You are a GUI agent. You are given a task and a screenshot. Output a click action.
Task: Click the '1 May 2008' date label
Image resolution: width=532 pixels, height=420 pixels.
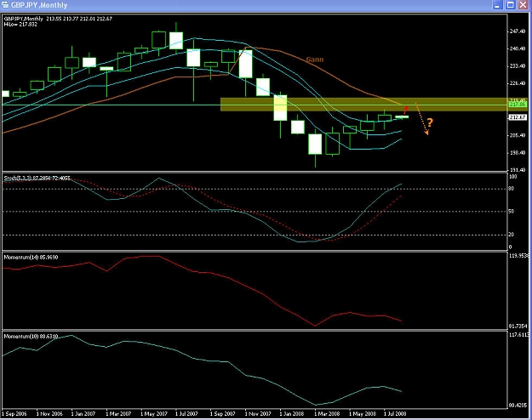coord(363,414)
